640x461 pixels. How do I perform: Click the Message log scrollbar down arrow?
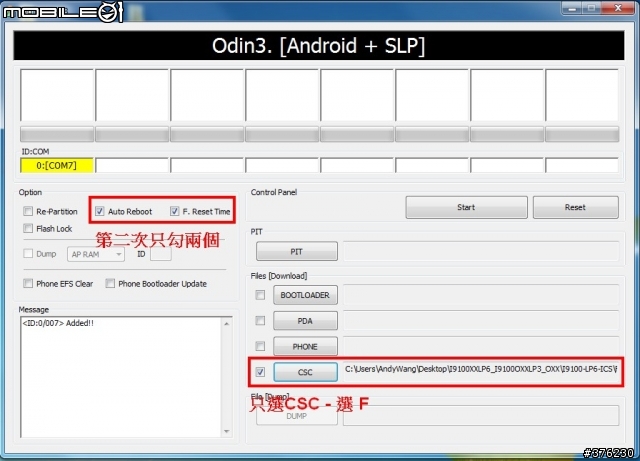227,431
